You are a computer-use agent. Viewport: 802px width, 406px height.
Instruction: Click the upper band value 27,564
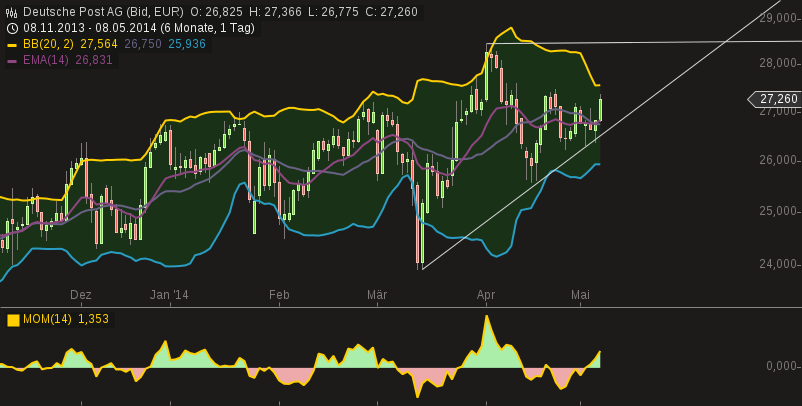coord(99,44)
